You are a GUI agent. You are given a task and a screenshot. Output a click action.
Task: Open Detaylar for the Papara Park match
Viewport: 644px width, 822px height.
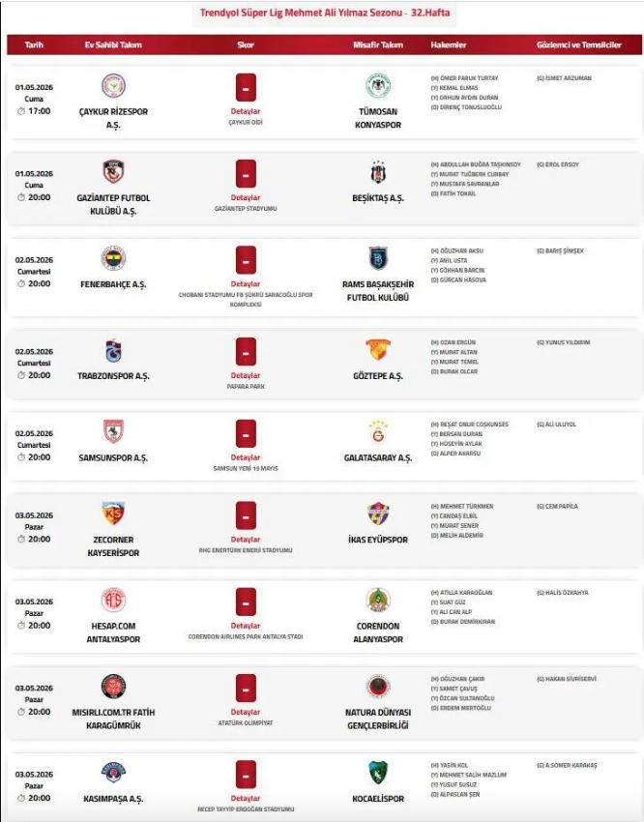point(246,375)
